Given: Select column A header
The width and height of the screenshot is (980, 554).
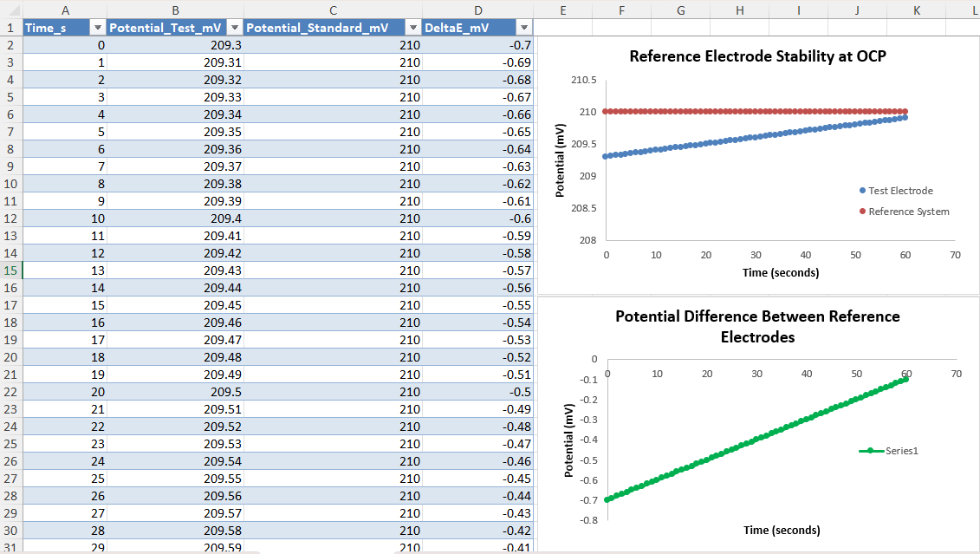Looking at the screenshot, I should [65, 10].
